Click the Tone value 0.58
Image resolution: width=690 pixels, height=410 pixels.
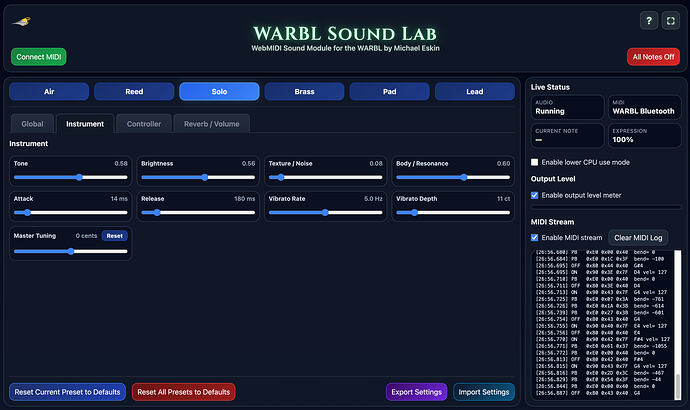click(x=121, y=163)
